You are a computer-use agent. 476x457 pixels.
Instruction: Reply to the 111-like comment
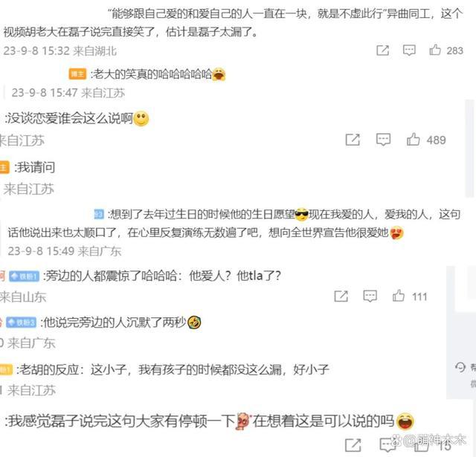(370, 296)
